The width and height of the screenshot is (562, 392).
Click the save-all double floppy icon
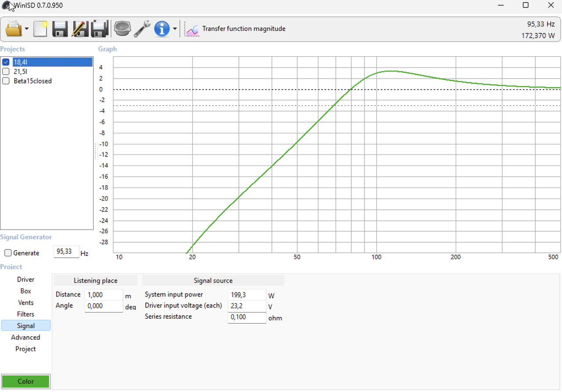(x=100, y=29)
